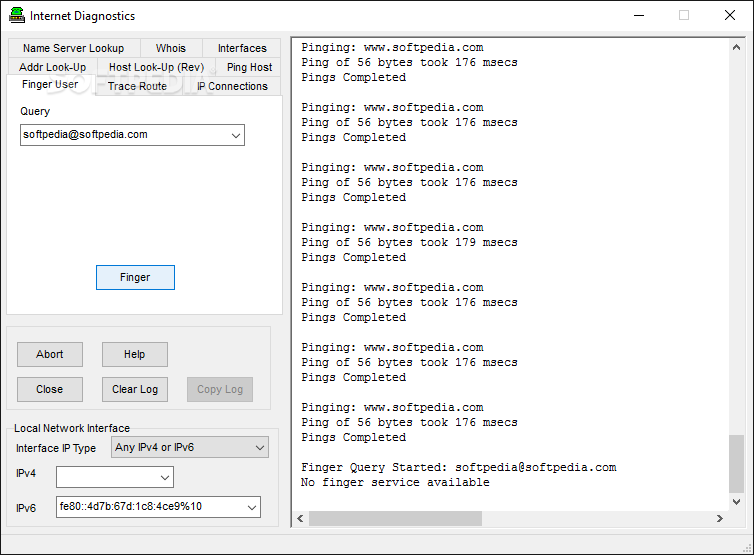Click the log's scroll down arrow

coord(736,502)
